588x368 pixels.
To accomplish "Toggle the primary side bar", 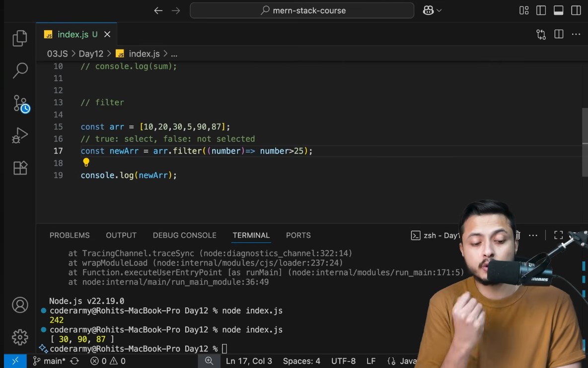I will pos(541,10).
